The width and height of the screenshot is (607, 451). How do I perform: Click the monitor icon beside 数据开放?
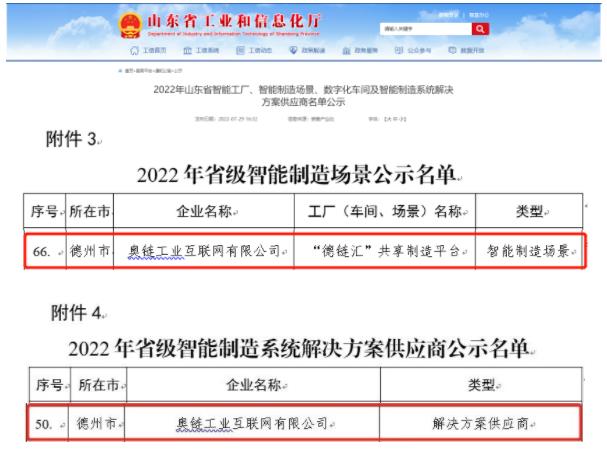point(452,50)
